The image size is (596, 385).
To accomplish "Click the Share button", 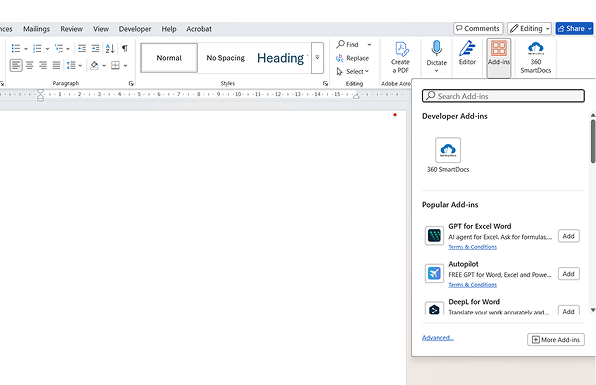I will (x=574, y=29).
